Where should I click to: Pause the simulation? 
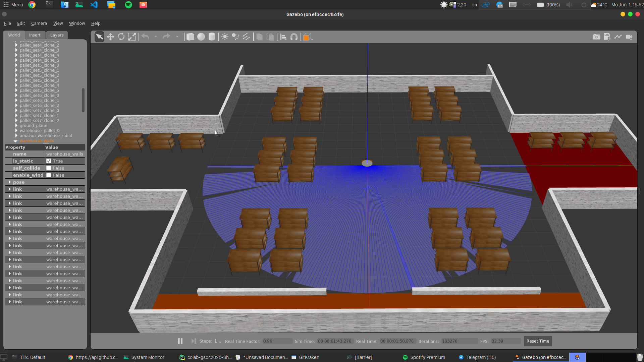tap(180, 341)
